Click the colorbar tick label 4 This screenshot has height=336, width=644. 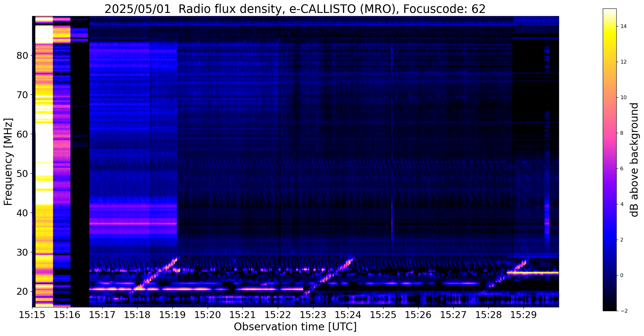[x=621, y=204]
